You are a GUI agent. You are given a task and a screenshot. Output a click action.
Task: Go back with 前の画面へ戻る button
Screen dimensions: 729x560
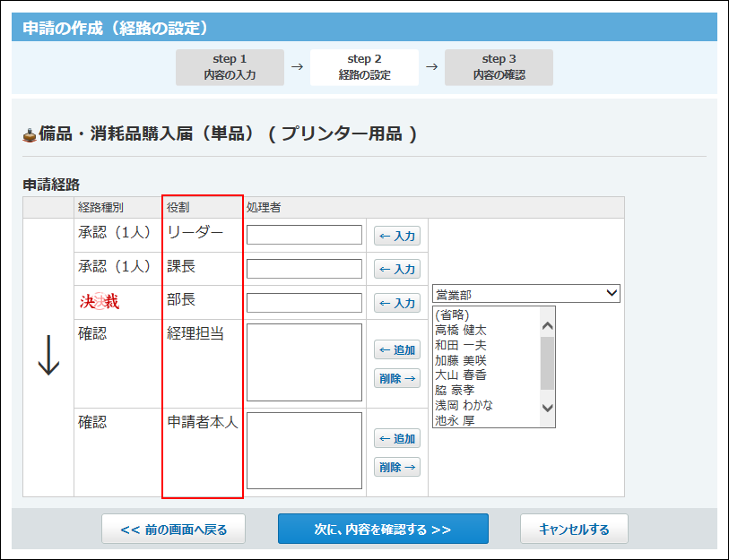[x=173, y=529]
